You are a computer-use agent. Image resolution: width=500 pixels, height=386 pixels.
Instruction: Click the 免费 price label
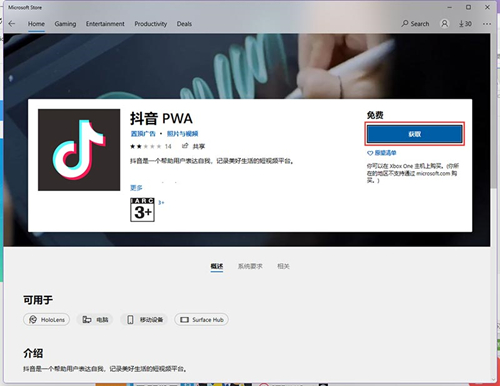point(375,115)
